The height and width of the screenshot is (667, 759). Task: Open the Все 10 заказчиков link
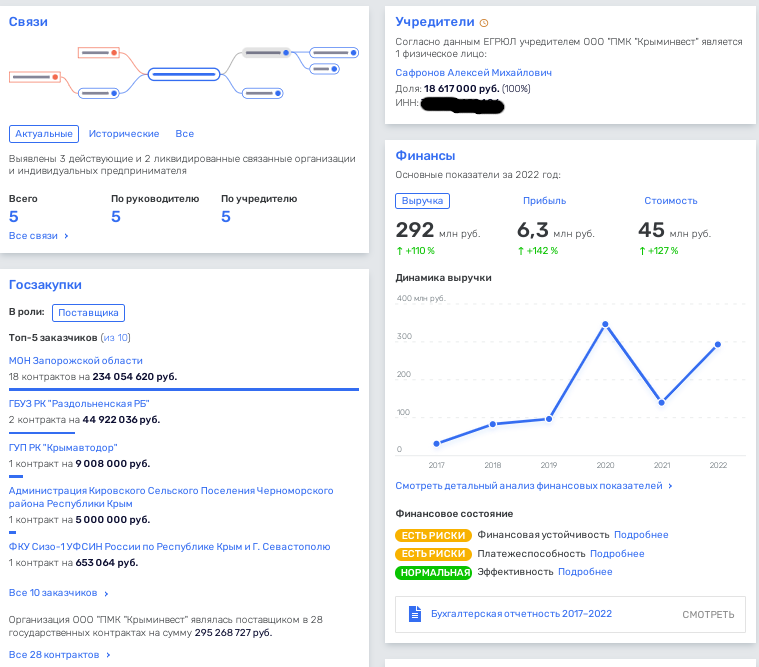[59, 593]
